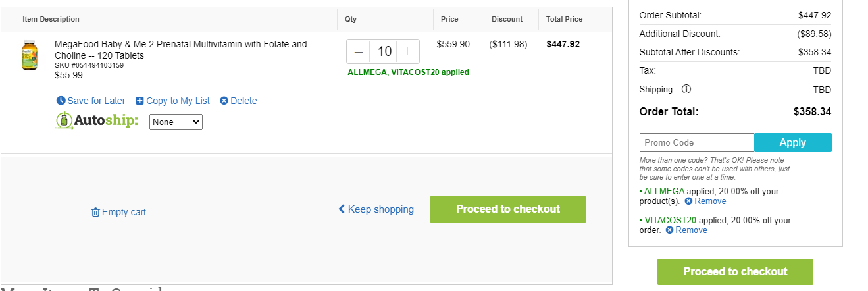This screenshot has height=291, width=868.
Task: Proceed to checkout below the item list
Action: coord(508,209)
